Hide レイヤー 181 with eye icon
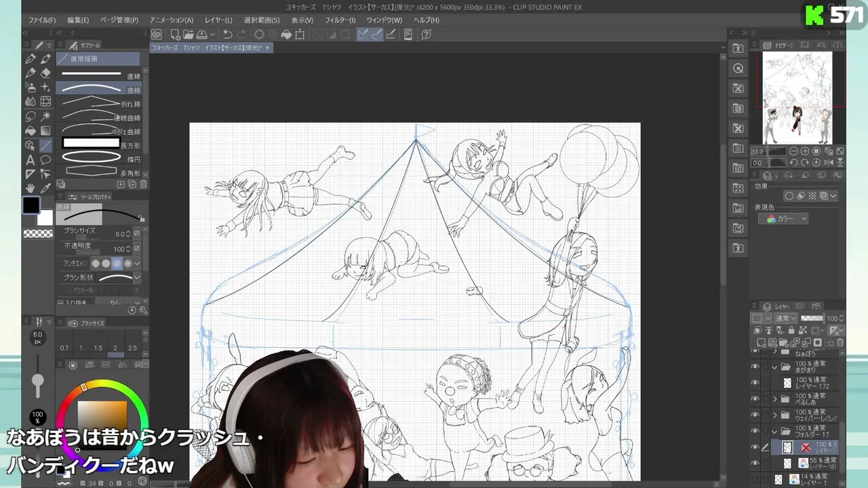The height and width of the screenshot is (488, 868). (x=755, y=463)
